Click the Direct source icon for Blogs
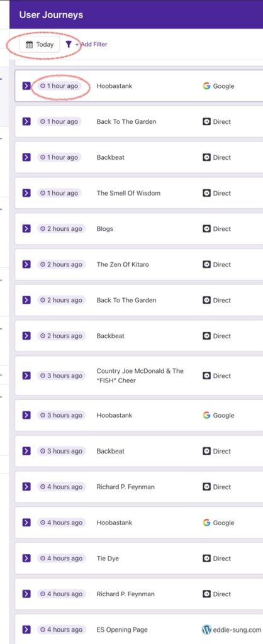The image size is (263, 644). point(207,229)
